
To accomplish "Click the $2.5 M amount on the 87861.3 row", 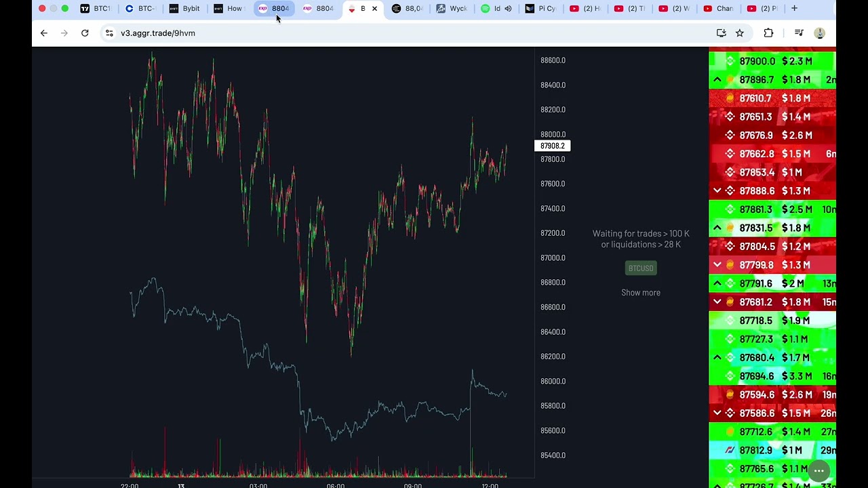I will [797, 209].
